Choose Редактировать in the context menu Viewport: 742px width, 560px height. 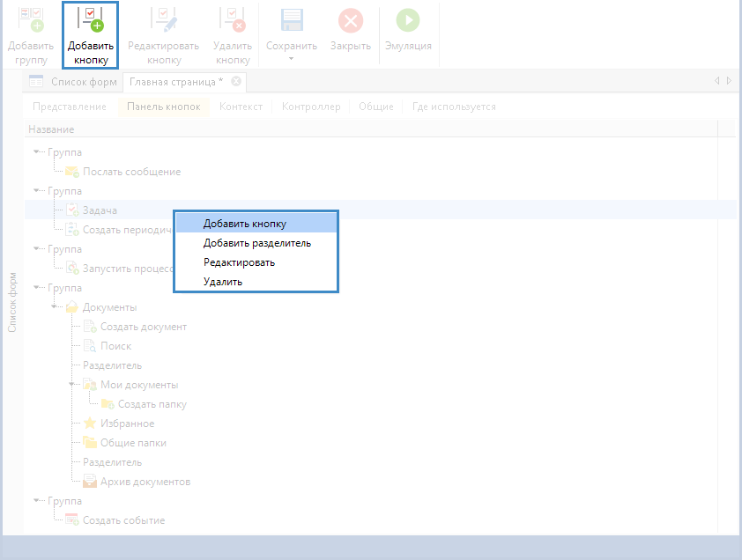(239, 262)
